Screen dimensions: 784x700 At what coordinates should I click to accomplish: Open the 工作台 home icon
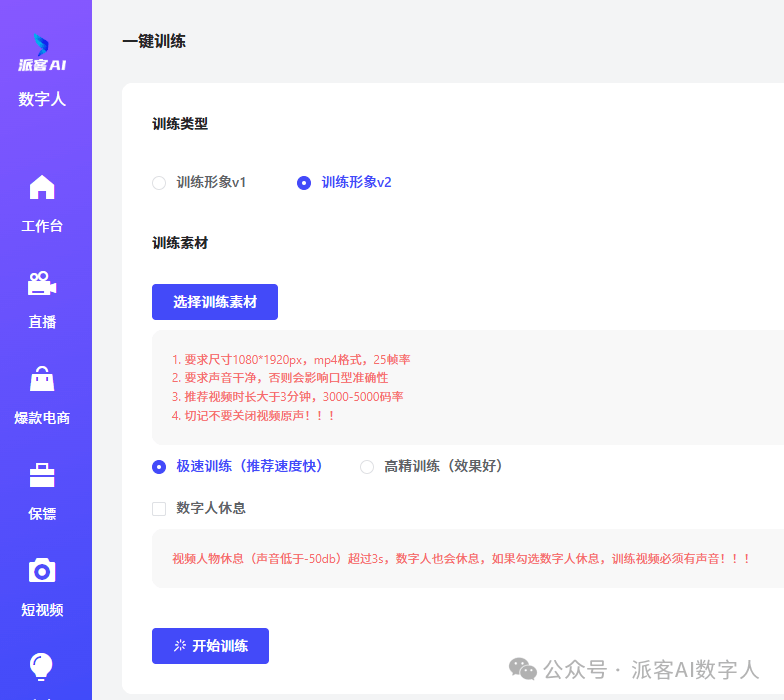click(x=42, y=188)
